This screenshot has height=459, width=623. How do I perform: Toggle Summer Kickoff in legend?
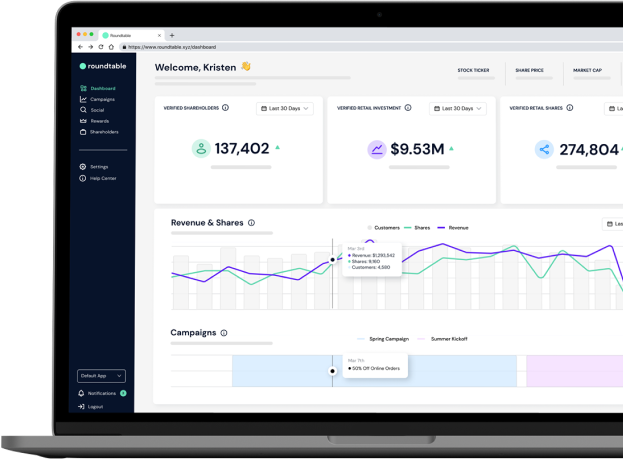tap(442, 339)
